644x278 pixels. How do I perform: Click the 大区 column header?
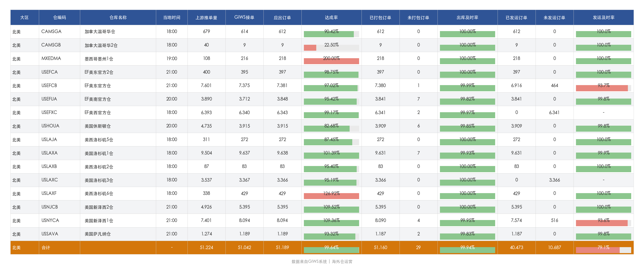(x=25, y=17)
